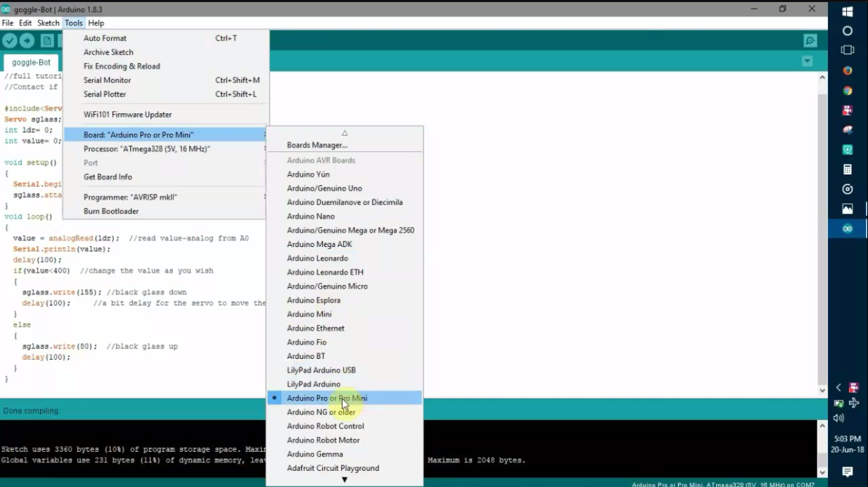
Task: Choose Auto Format from Tools menu
Action: pyautogui.click(x=166, y=38)
